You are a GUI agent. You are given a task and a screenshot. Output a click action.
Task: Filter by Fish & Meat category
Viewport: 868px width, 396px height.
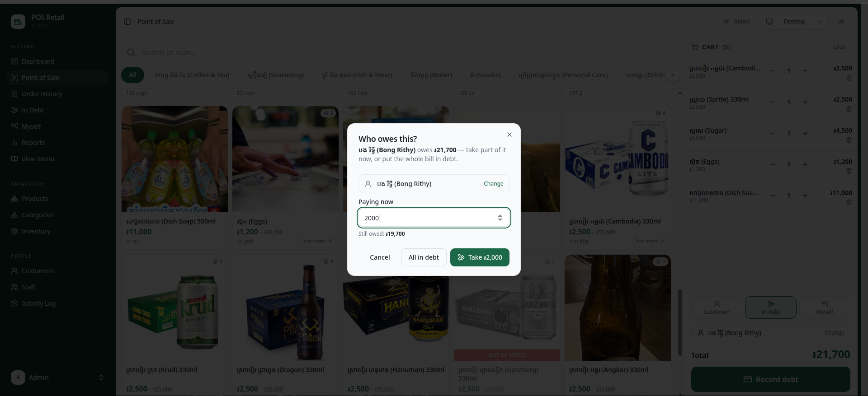coord(357,75)
